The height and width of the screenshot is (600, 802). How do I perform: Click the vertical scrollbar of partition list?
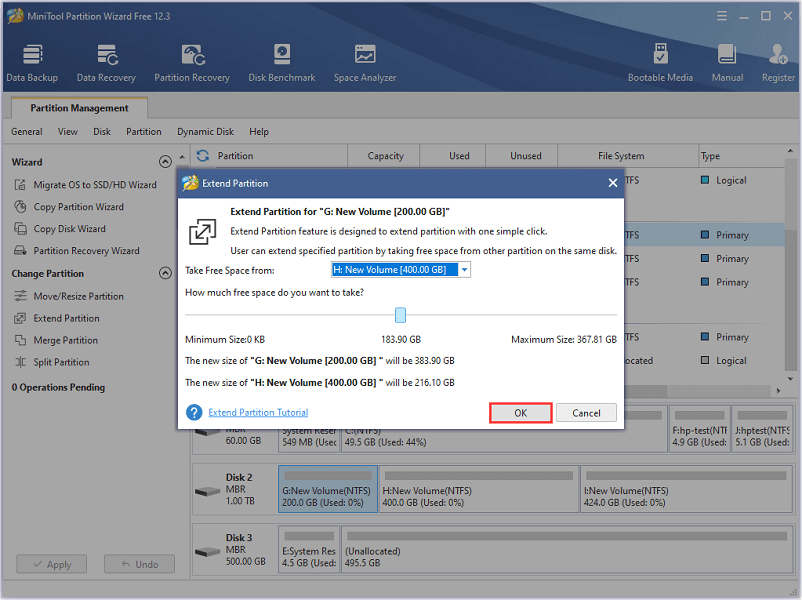click(x=791, y=264)
